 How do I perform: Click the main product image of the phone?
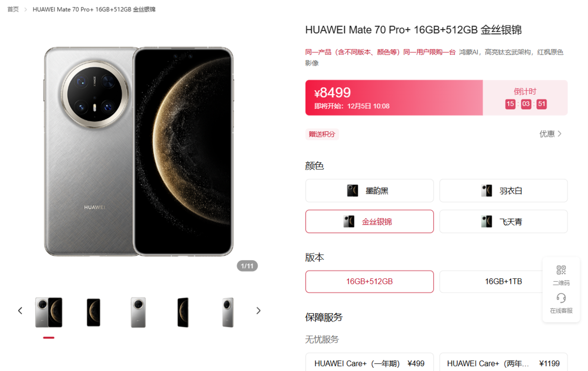coord(139,151)
